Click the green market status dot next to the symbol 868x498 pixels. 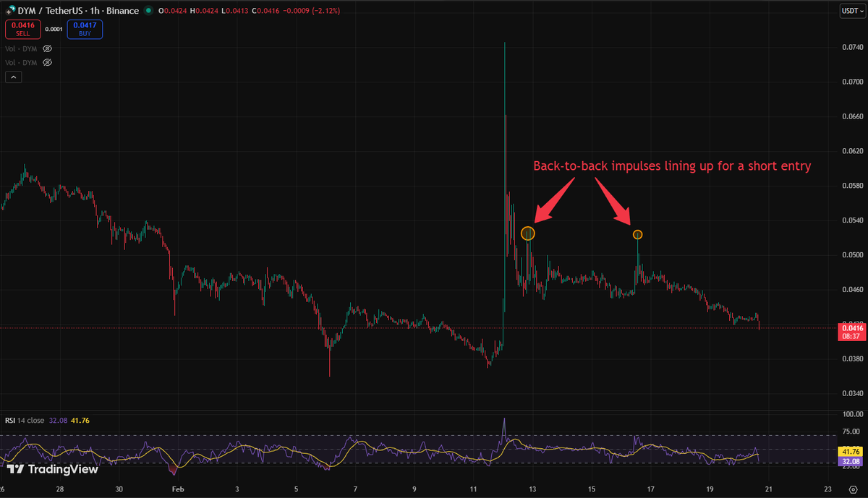coord(148,11)
